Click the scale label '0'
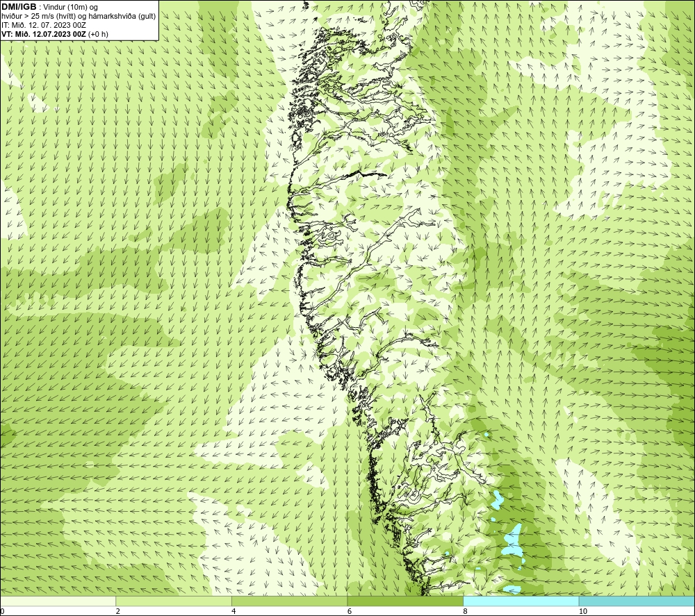 point(2,612)
